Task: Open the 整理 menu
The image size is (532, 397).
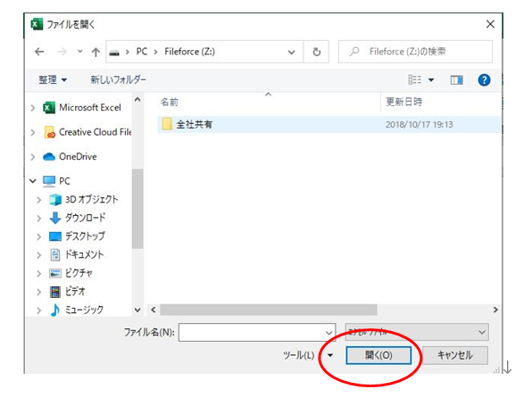Action: pos(53,80)
